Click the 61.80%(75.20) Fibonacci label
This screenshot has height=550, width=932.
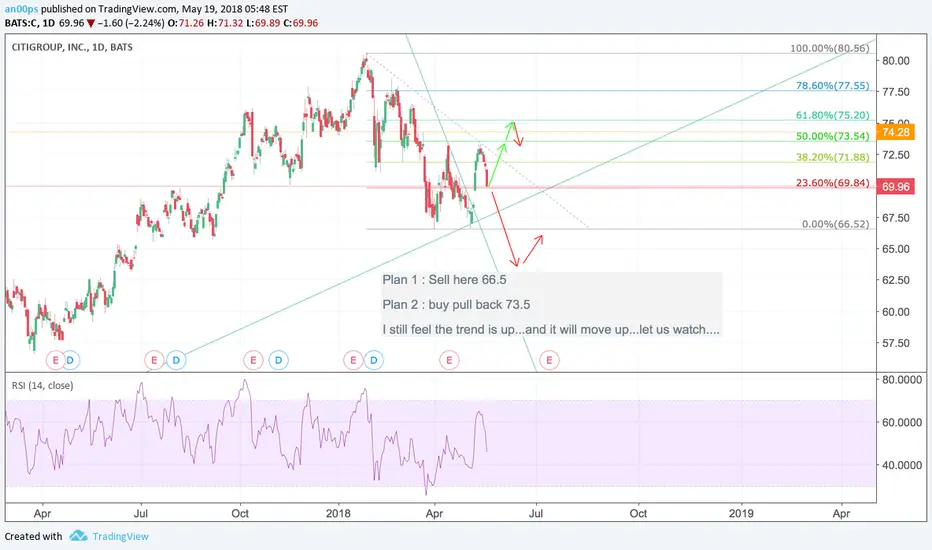click(x=833, y=115)
